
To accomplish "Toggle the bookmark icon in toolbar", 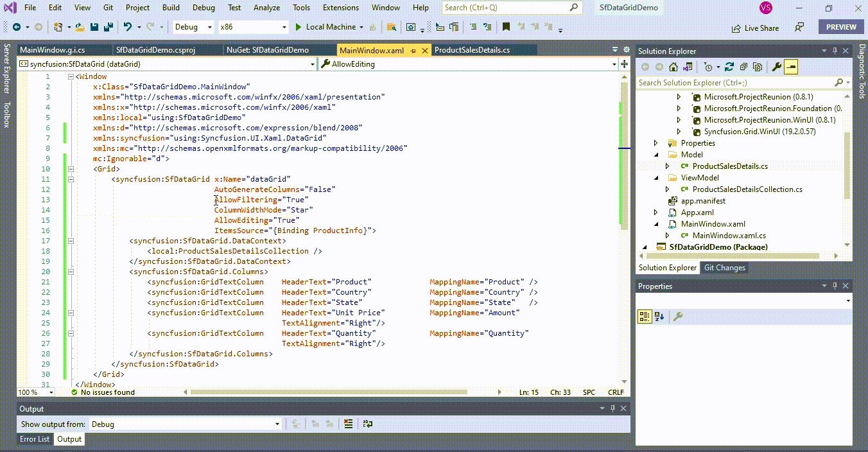I will [x=506, y=27].
